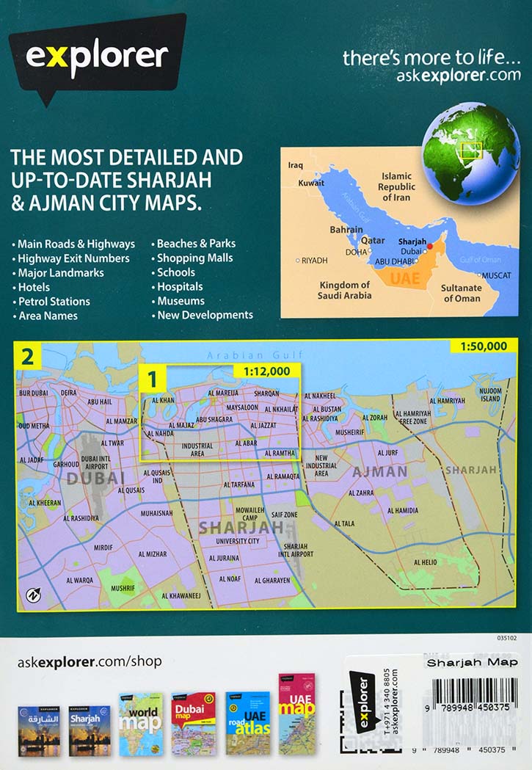532x770 pixels.
Task: Click the yellow number 1 inset label
Action: click(153, 379)
